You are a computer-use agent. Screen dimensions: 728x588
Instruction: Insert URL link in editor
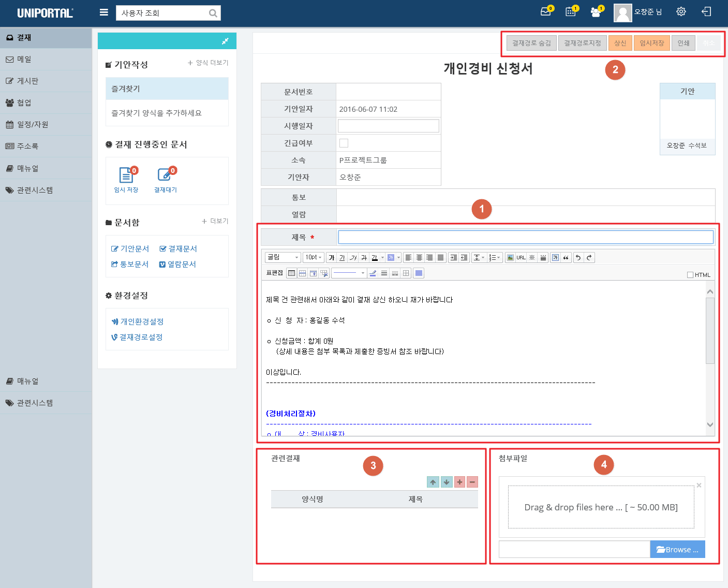tap(521, 257)
